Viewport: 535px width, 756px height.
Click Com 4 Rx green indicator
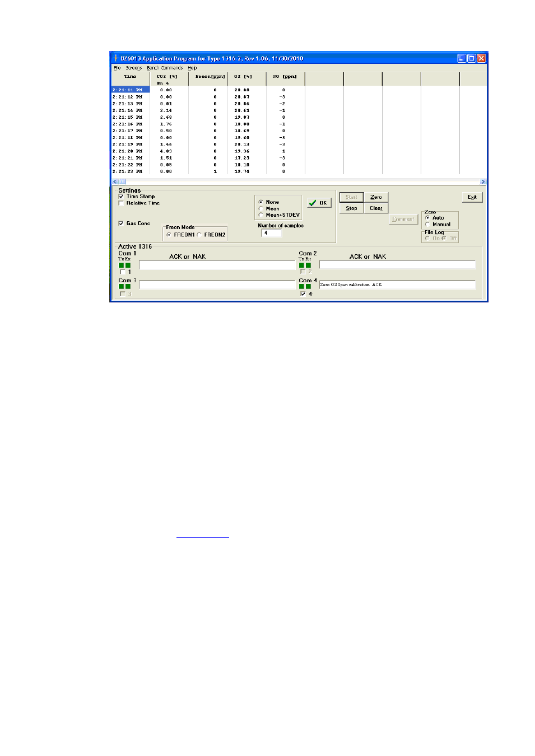pyautogui.click(x=308, y=287)
